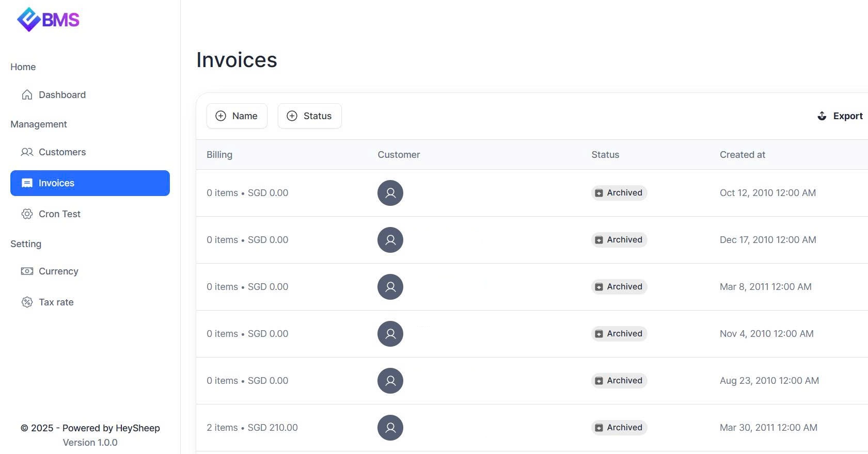Open the Name filter dropdown
This screenshot has height=454, width=868.
coord(237,116)
